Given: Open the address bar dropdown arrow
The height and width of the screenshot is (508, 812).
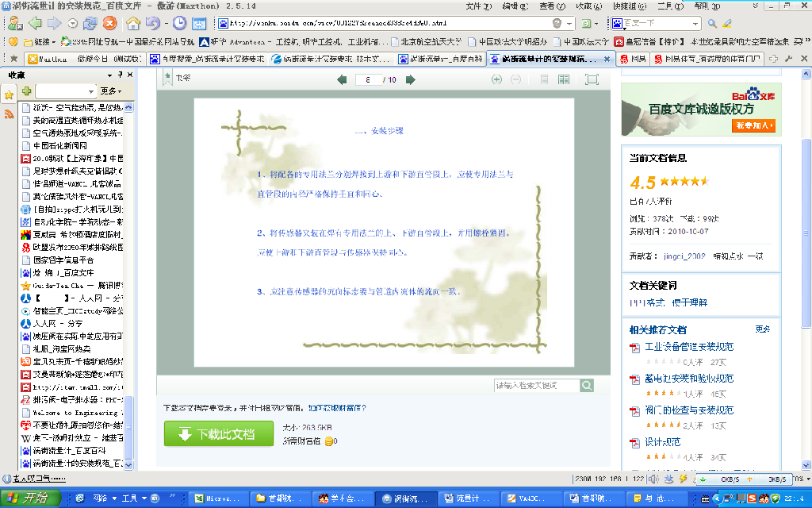Looking at the screenshot, I should point(569,23).
